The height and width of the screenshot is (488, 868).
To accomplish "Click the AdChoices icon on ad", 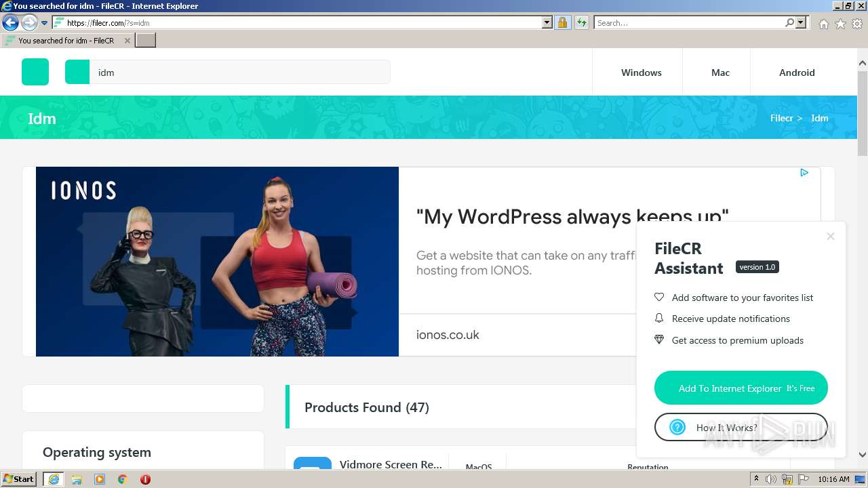I will point(804,173).
